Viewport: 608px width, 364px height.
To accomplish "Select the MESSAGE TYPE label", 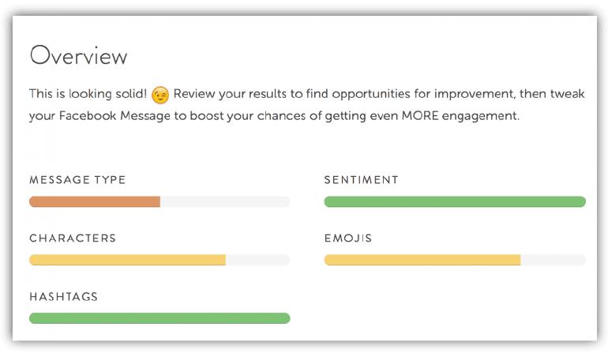I will pos(77,180).
